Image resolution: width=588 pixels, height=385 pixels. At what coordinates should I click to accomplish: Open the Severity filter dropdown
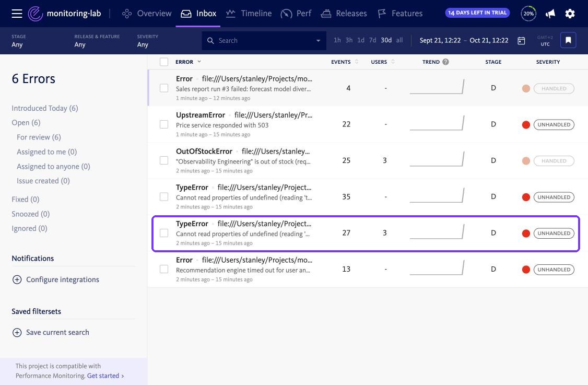pyautogui.click(x=147, y=41)
